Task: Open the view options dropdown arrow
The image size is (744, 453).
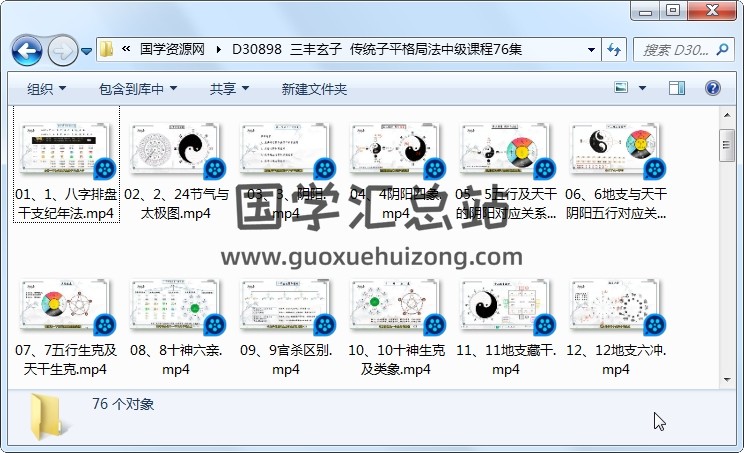Action: [642, 88]
